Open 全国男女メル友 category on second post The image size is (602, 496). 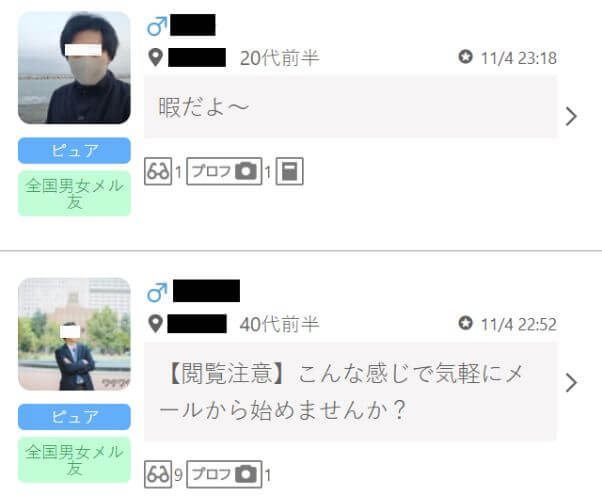74,460
